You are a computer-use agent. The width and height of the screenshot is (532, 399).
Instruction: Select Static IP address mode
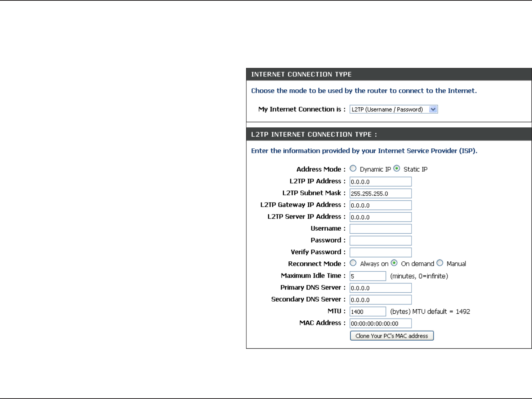397,169
